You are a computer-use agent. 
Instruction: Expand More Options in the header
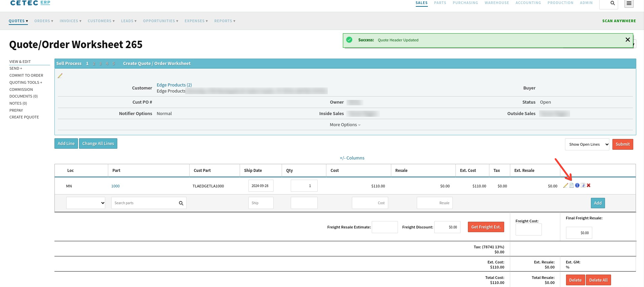(345, 124)
